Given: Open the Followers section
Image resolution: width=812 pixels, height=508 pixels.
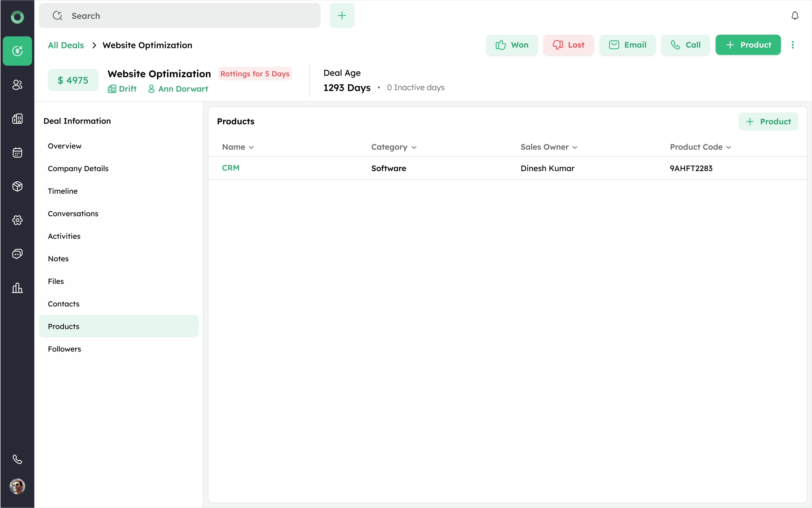Looking at the screenshot, I should pos(64,349).
